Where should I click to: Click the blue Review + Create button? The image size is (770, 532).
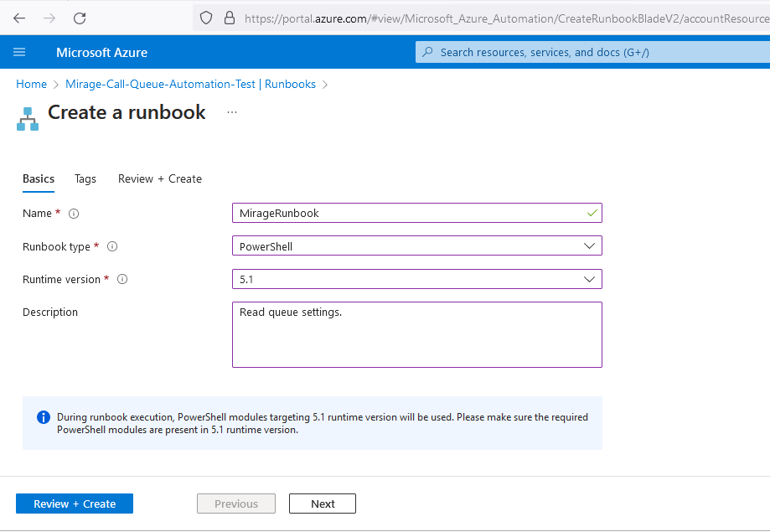point(75,504)
